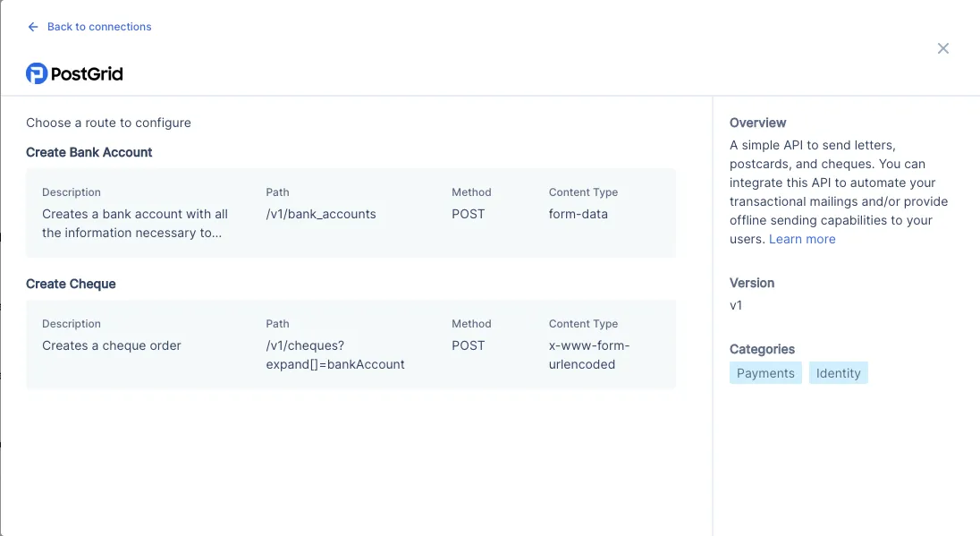Click the Version v1 value
The width and height of the screenshot is (980, 536).
[x=737, y=305]
